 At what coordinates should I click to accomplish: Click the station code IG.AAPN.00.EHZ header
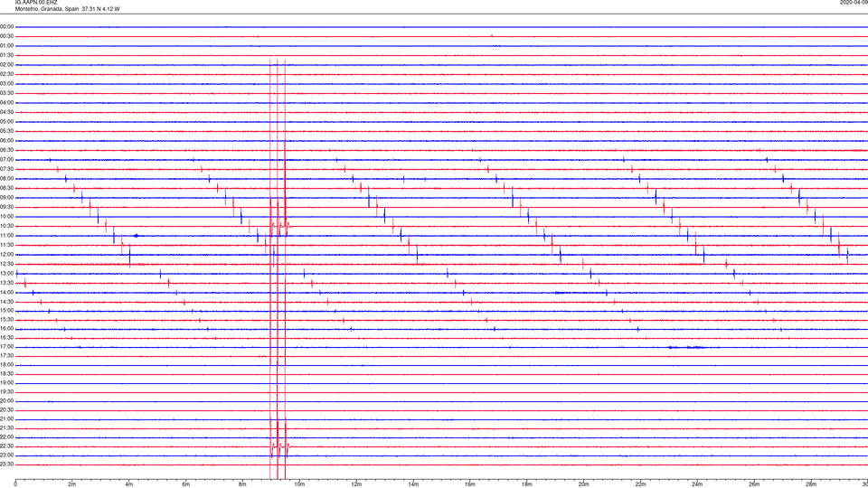click(x=36, y=3)
